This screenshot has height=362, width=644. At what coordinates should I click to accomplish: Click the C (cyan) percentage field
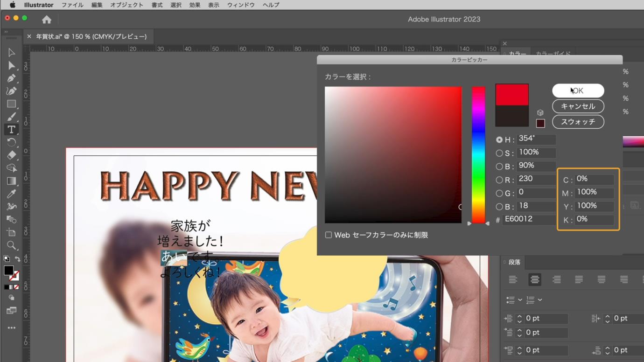click(594, 179)
